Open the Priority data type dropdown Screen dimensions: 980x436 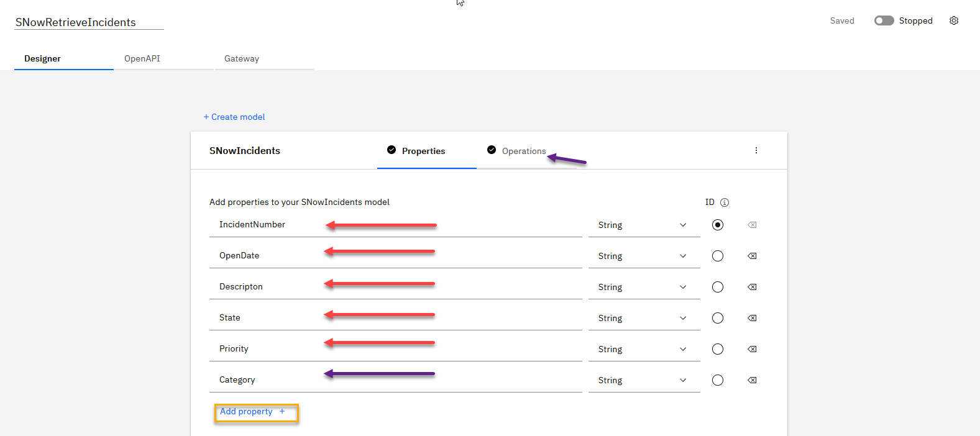click(643, 349)
